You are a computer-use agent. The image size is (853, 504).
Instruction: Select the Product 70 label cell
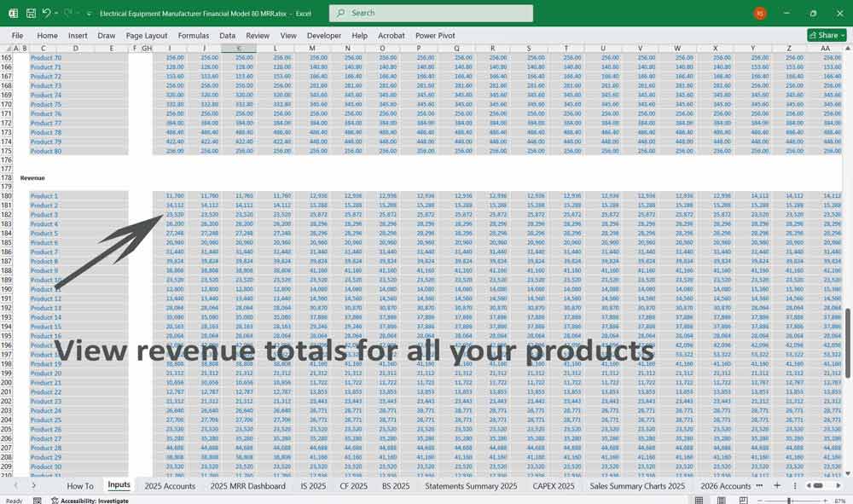pyautogui.click(x=46, y=58)
